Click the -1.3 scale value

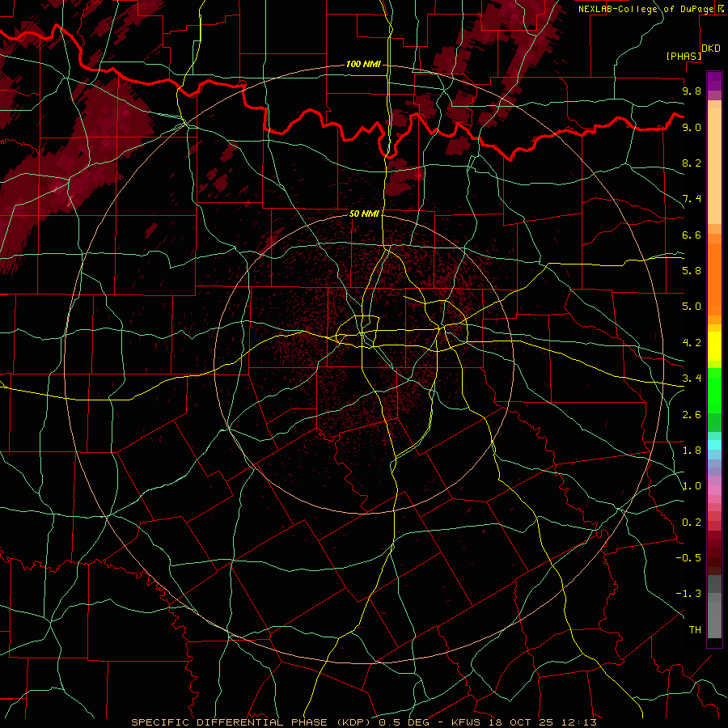[x=688, y=594]
